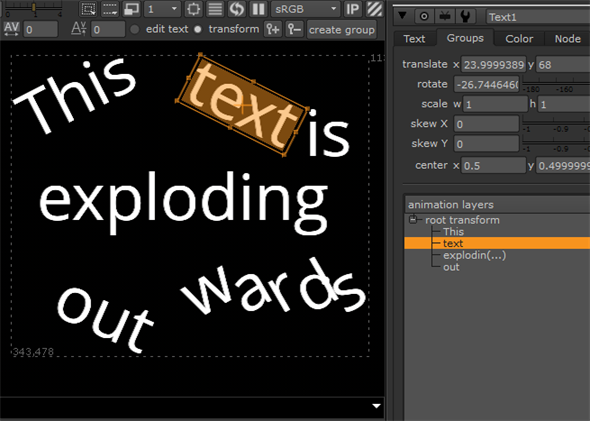This screenshot has width=590, height=421.
Task: Click the wrench icon in the properties header
Action: point(465,16)
